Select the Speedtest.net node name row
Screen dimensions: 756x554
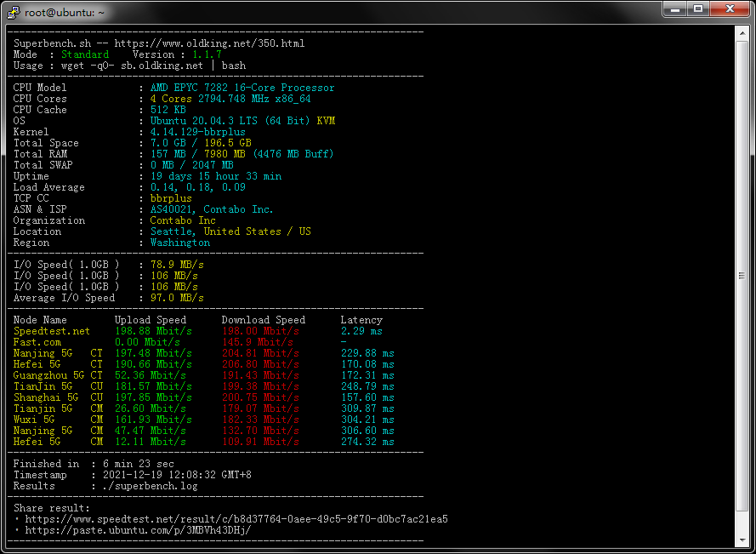(52, 331)
